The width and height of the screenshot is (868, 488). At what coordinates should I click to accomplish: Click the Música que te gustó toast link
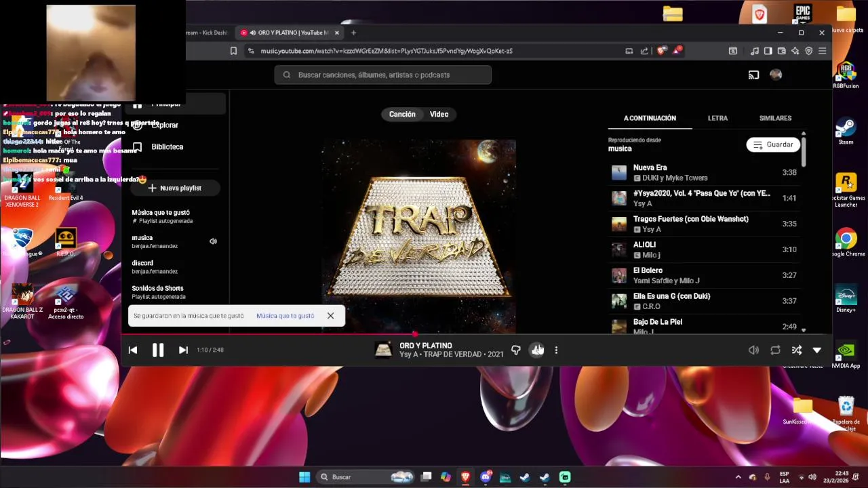click(285, 316)
